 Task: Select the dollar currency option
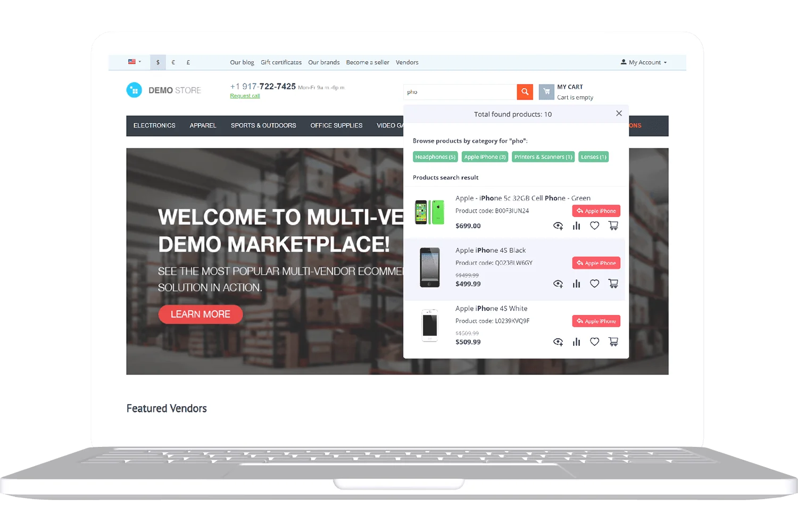[x=158, y=62]
